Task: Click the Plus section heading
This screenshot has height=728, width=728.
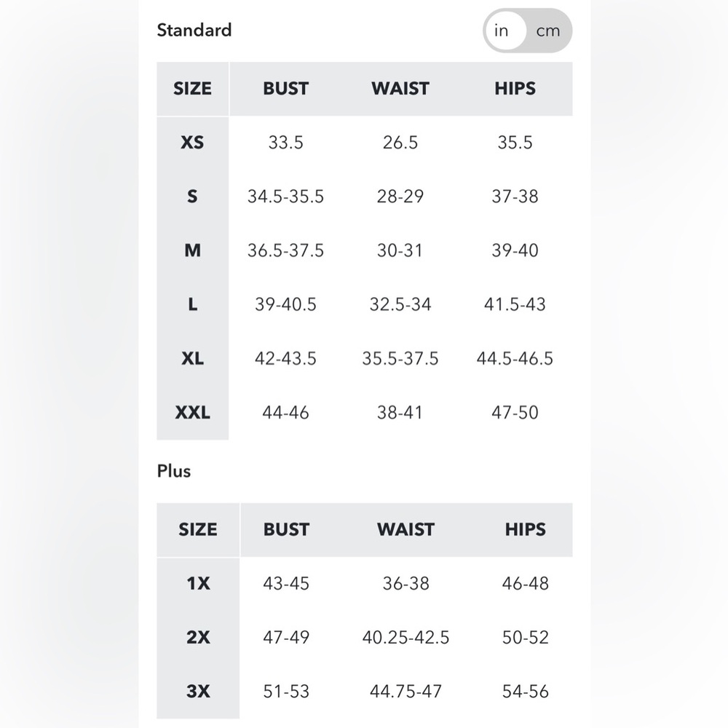Action: 174,471
